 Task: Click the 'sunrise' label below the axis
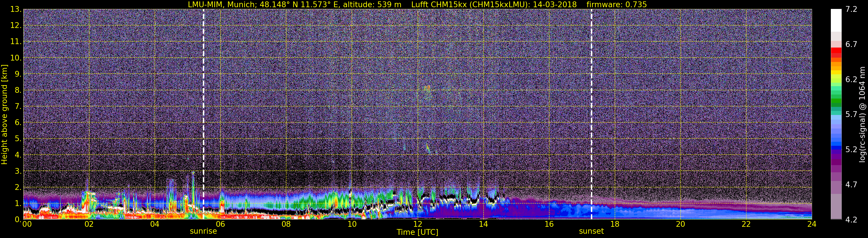pos(203,231)
